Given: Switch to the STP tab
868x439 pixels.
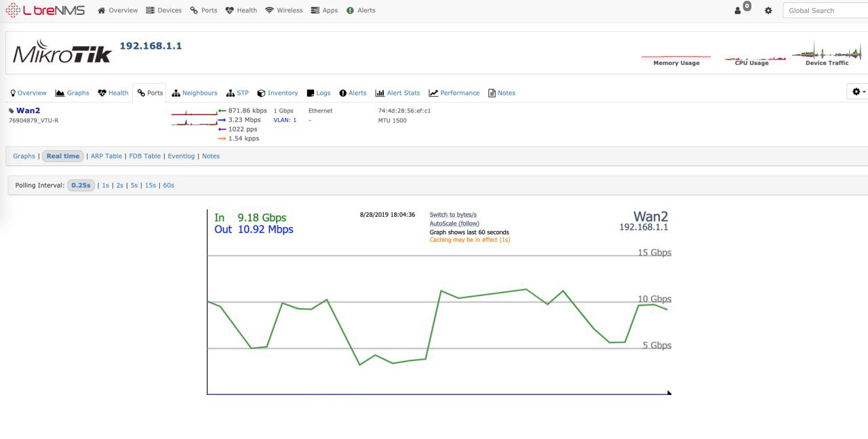Looking at the screenshot, I should pos(238,93).
